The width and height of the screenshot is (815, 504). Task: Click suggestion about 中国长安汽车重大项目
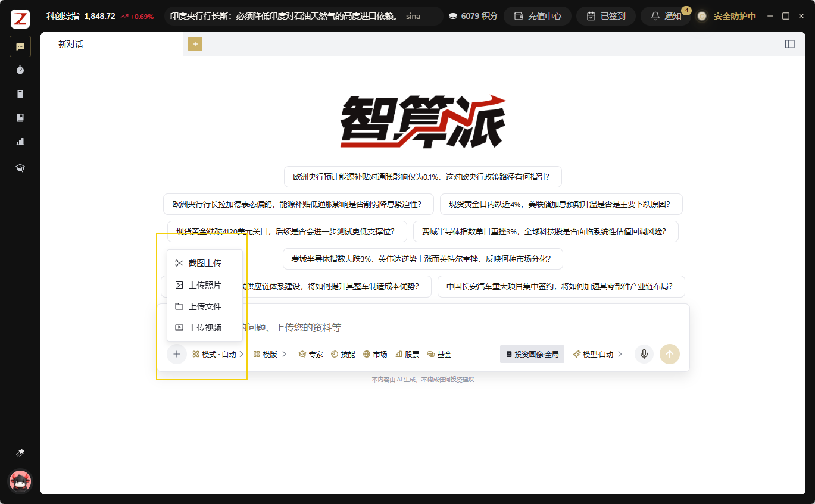click(x=561, y=286)
